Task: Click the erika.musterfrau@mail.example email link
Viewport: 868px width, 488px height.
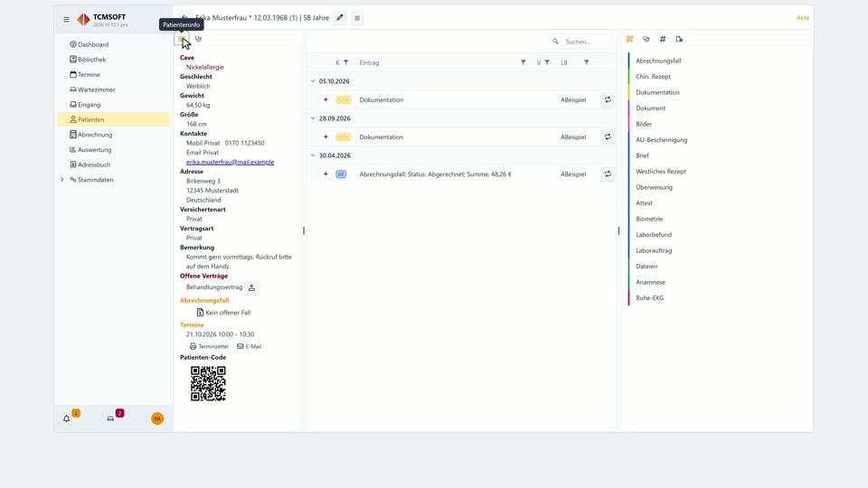Action: [230, 162]
